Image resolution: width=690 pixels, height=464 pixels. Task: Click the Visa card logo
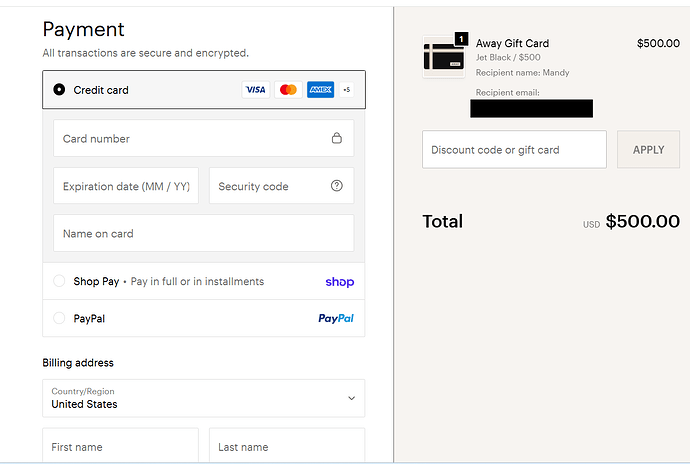coord(256,90)
